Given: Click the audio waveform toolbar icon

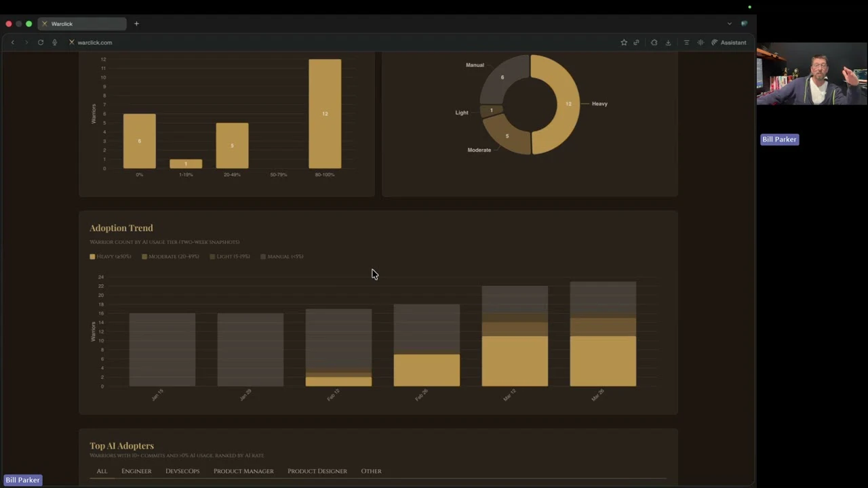Looking at the screenshot, I should coord(701,42).
